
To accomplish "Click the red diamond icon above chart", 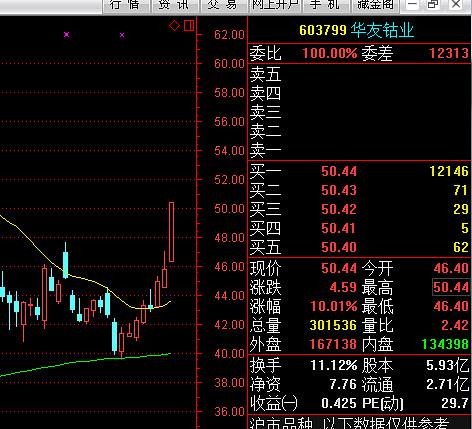I will point(174,26).
